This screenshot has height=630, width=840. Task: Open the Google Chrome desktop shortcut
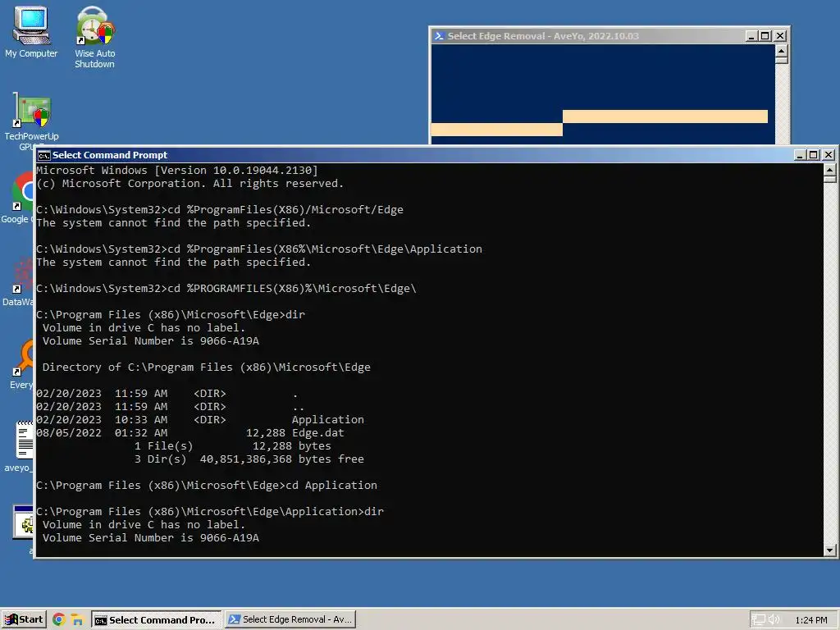(21, 197)
